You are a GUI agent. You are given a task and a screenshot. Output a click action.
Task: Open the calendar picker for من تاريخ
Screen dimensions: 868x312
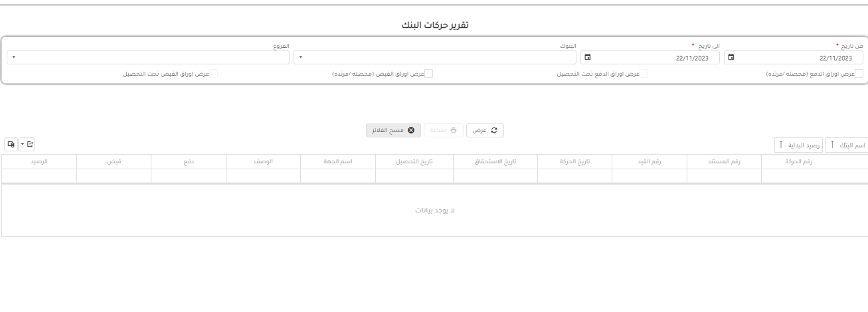[731, 58]
